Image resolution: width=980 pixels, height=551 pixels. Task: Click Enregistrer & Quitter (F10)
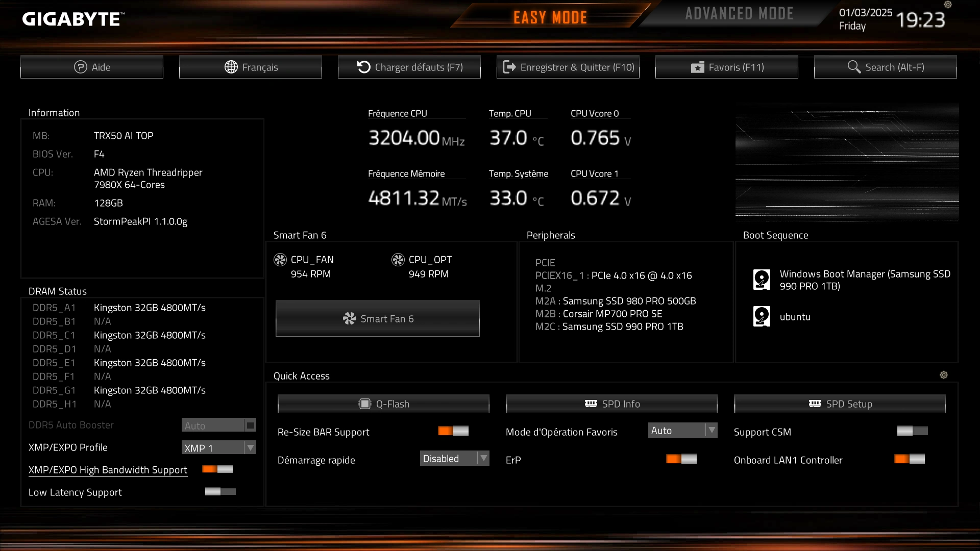[568, 67]
